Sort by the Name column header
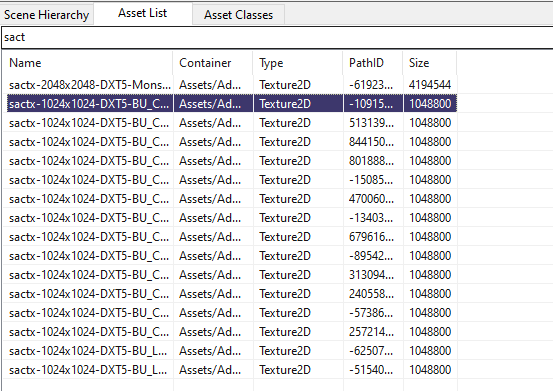Viewport: 553px width, 391px height. (88, 63)
